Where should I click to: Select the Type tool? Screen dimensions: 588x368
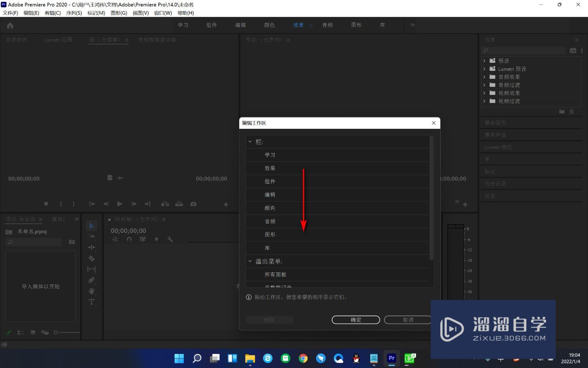(x=92, y=302)
